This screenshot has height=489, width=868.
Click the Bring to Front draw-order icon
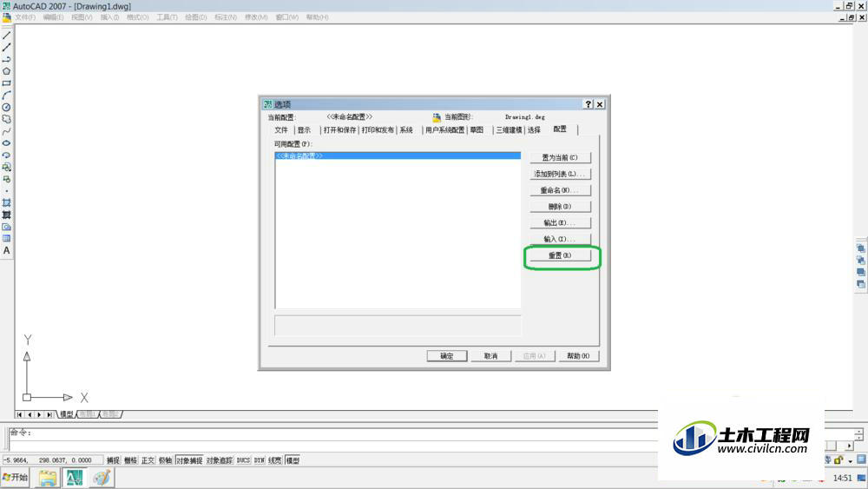pos(861,248)
